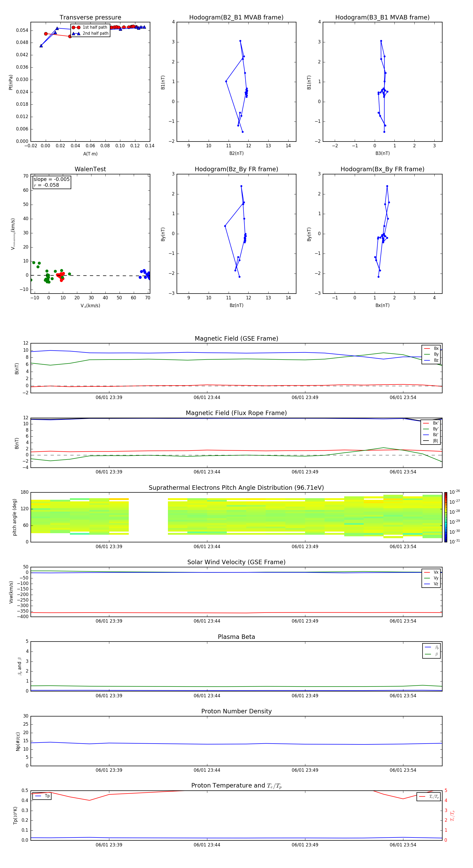Click the 'Np(#/cc)' y-axis label
Image resolution: width=473 pixels, height=868 pixels.
click(18, 741)
